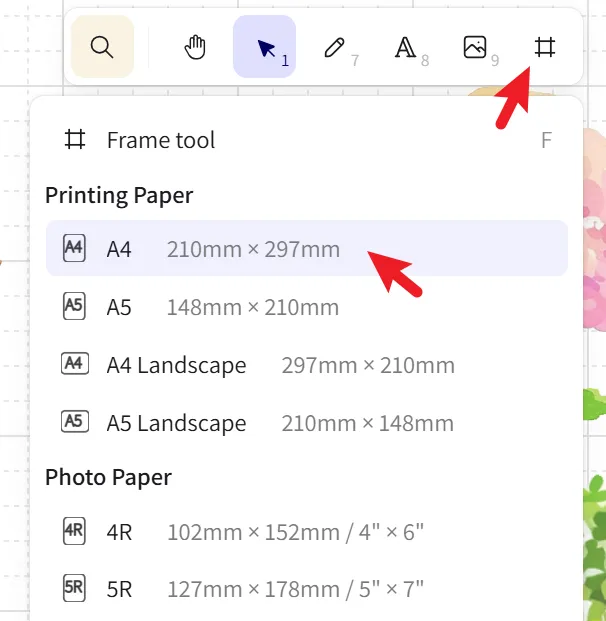Screen dimensions: 606x621
Task: Select the hand pan tool
Action: point(195,47)
